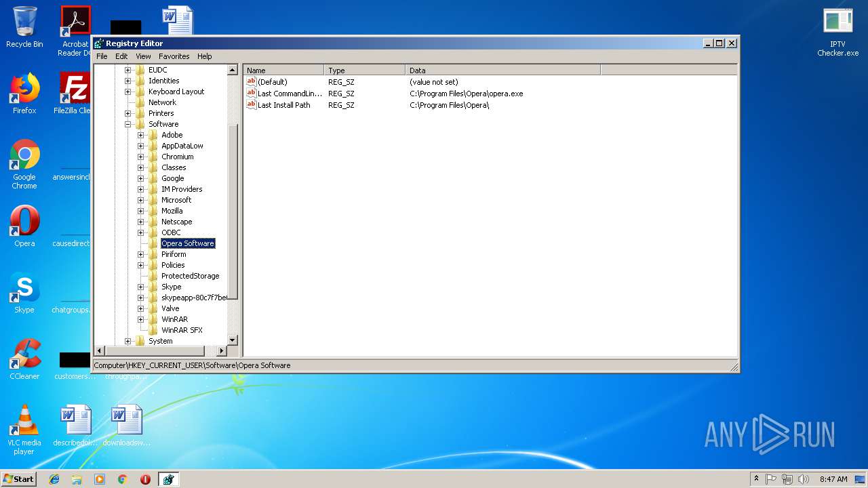Click the Data column header
This screenshot has width=868, height=488.
503,70
